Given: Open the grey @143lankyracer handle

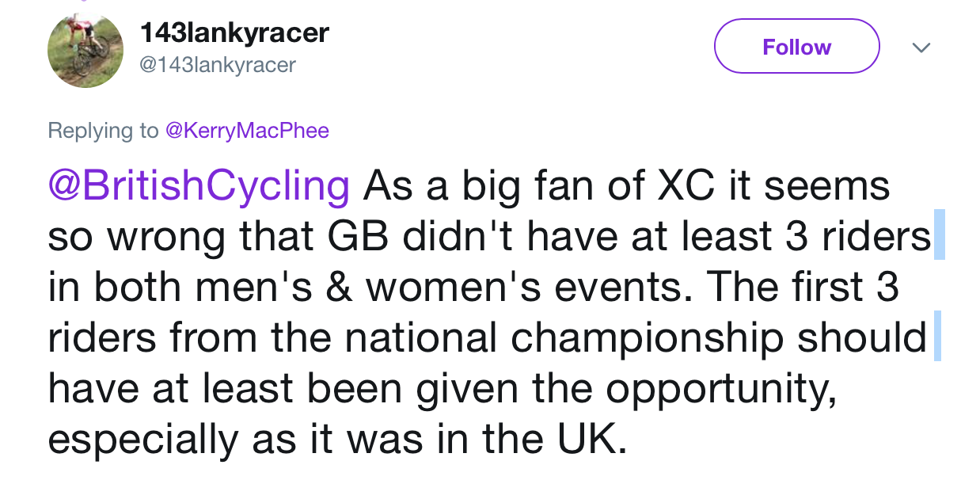Looking at the screenshot, I should point(217,64).
